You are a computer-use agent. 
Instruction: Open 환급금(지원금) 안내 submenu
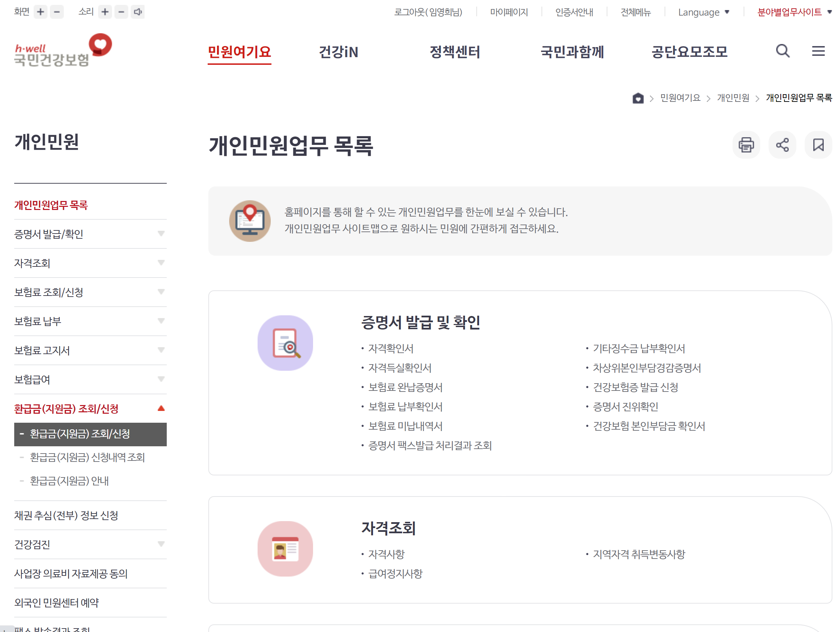point(69,481)
